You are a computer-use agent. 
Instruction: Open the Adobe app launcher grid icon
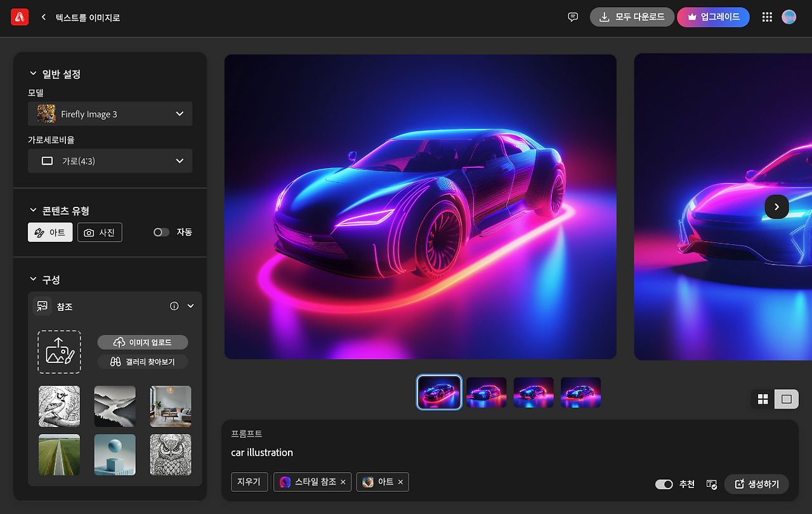tap(767, 17)
